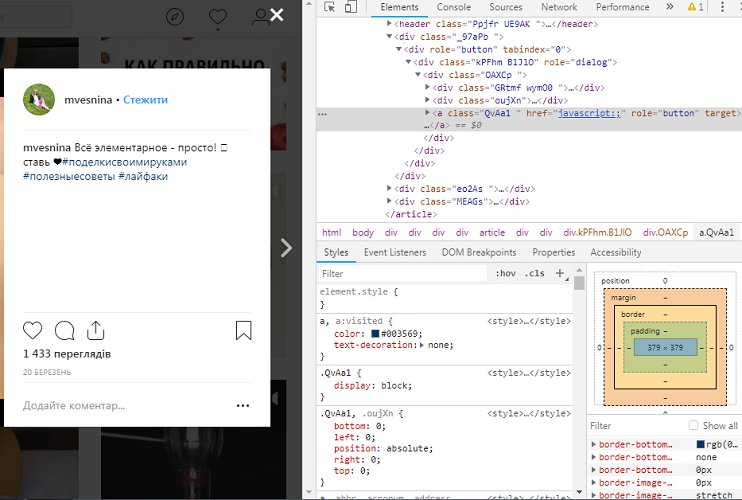This screenshot has width=742, height=500.
Task: Toggle the device toolbar icon
Action: tap(351, 7)
